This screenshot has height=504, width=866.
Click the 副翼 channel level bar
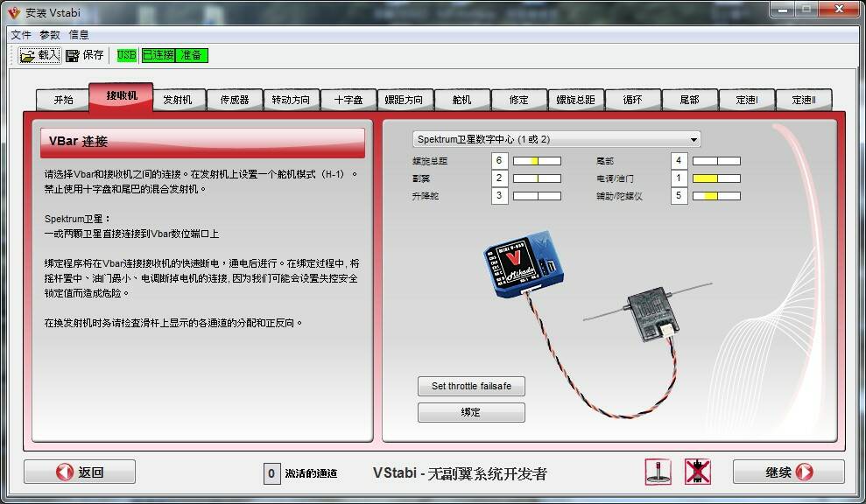pos(537,178)
